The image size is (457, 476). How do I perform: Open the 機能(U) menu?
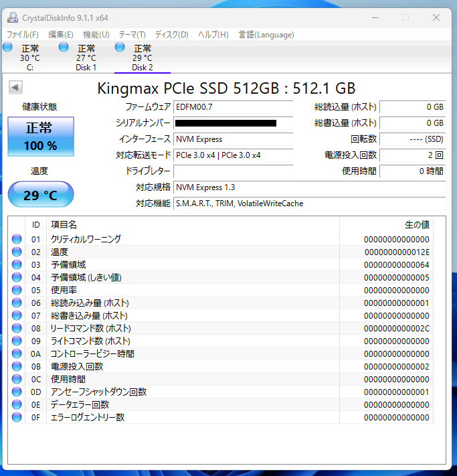[96, 35]
